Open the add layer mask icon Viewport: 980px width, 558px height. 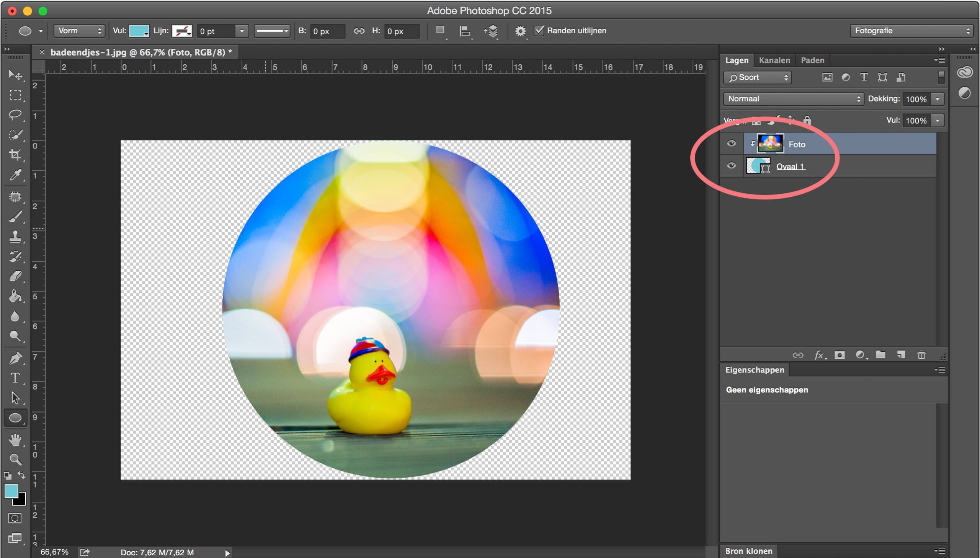click(x=840, y=355)
